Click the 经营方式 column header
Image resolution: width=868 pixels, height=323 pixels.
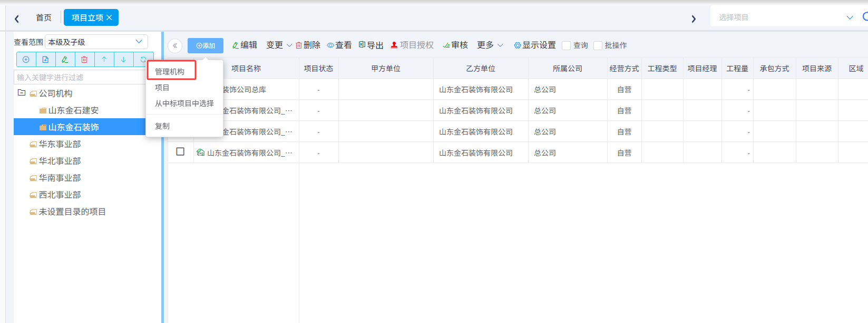click(625, 69)
